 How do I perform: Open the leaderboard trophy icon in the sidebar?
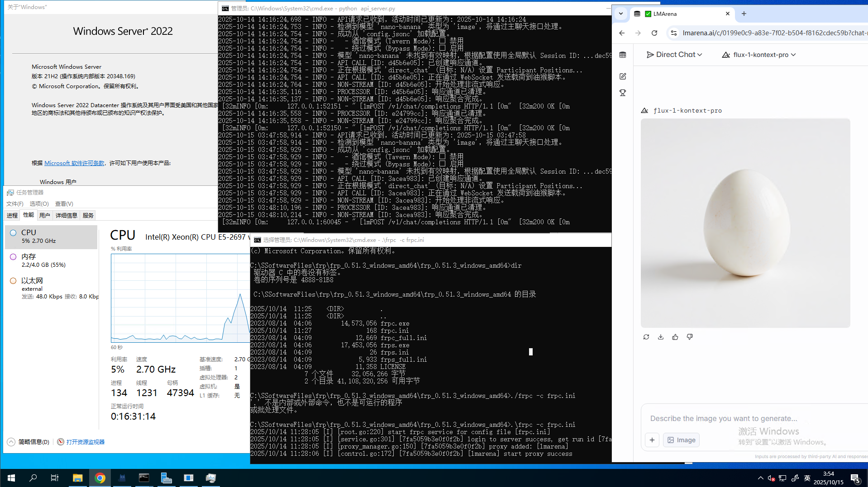click(x=623, y=93)
